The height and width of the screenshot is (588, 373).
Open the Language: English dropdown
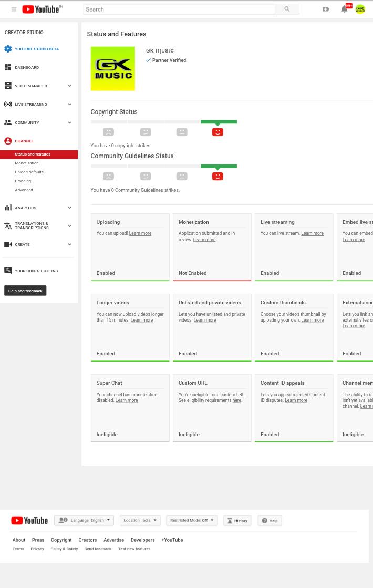click(x=84, y=521)
